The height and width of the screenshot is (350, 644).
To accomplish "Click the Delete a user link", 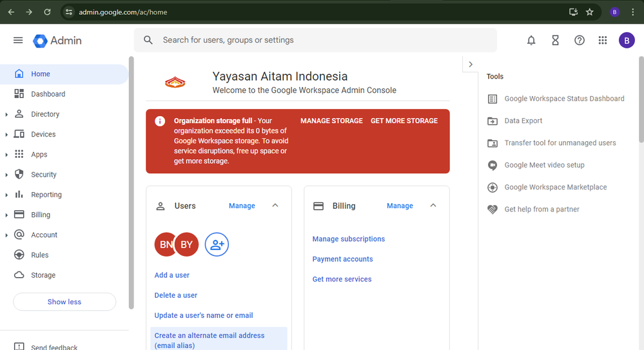I will point(176,295).
